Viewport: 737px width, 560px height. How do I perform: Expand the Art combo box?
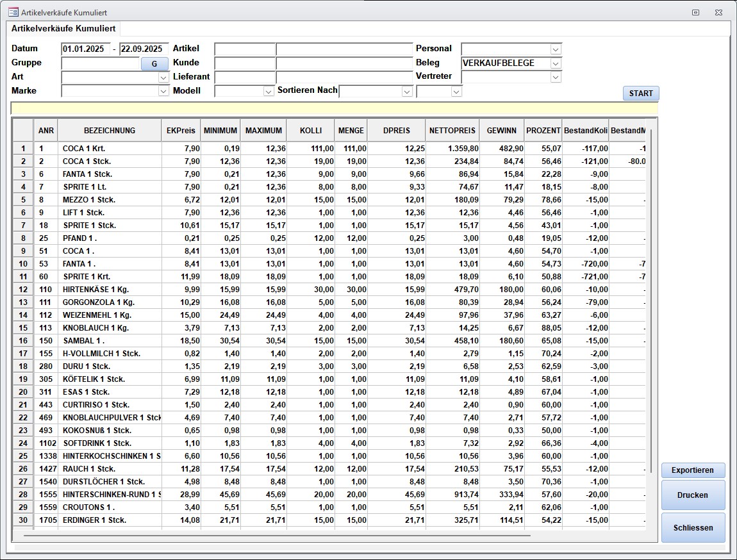coord(163,78)
